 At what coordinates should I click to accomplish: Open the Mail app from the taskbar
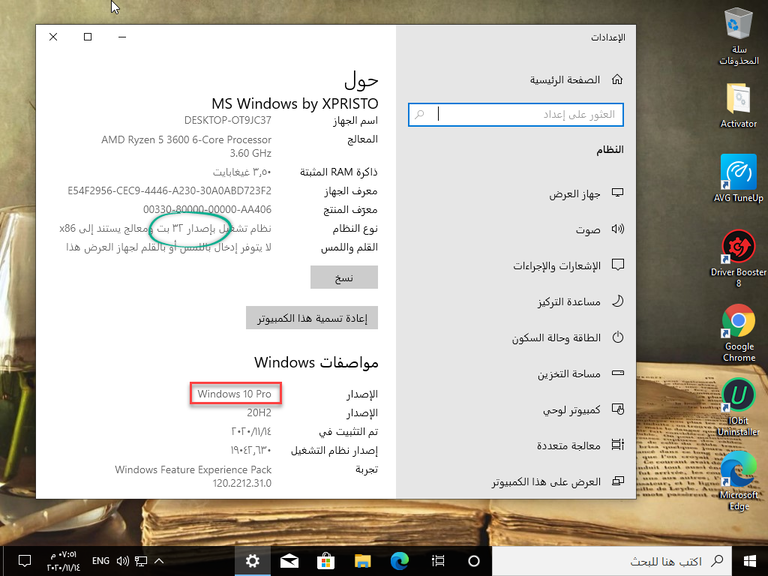tap(289, 561)
